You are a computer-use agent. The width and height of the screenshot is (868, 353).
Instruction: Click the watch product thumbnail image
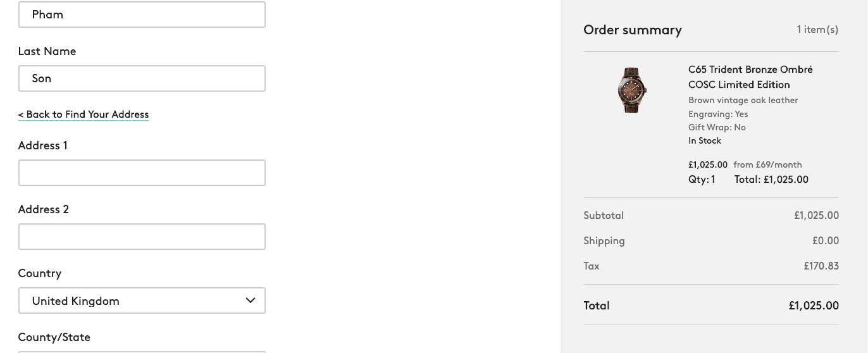pyautogui.click(x=631, y=90)
